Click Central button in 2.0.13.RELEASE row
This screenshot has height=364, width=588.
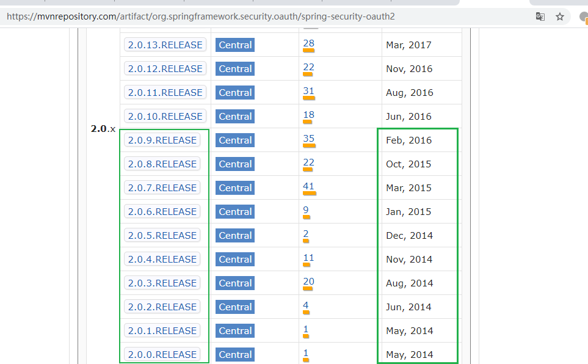[x=235, y=45]
